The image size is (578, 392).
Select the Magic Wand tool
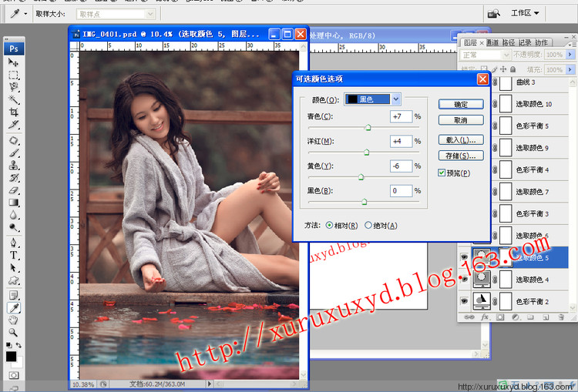tap(14, 100)
